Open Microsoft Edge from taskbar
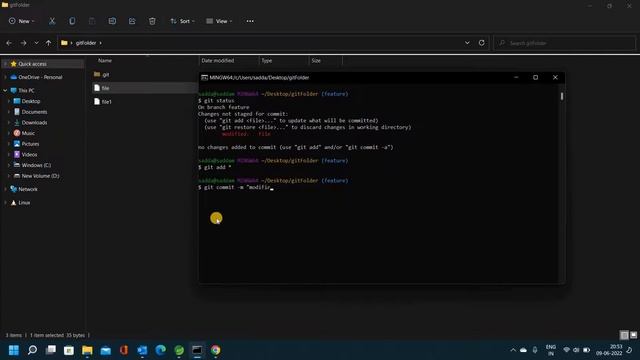Image resolution: width=640 pixels, height=360 pixels. pos(161,350)
